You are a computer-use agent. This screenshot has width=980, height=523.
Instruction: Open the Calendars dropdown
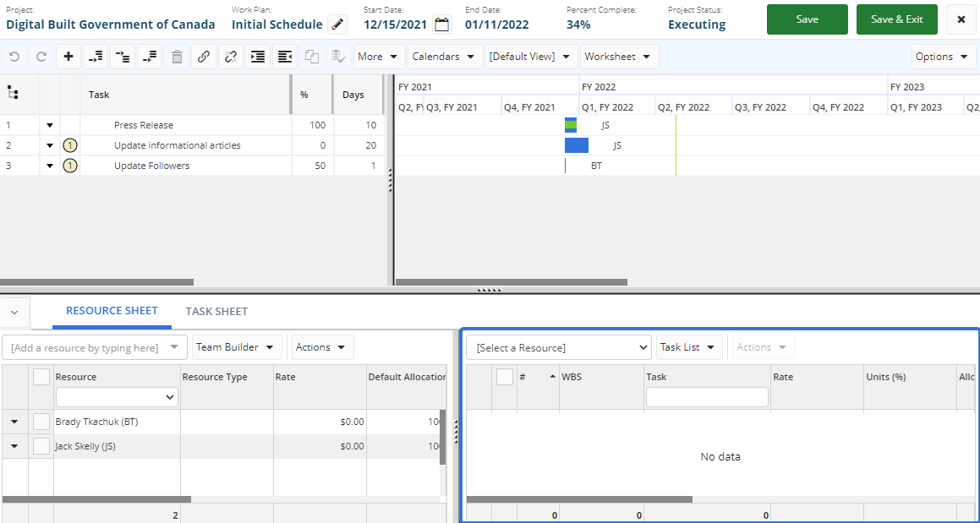point(445,57)
